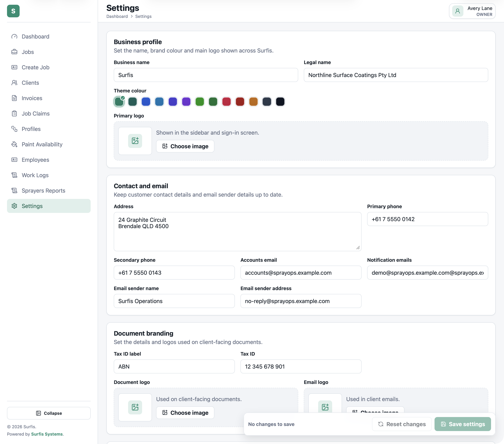Viewport: 504px width, 444px height.
Task: Choose the bright green theme colour swatch
Action: (x=200, y=102)
